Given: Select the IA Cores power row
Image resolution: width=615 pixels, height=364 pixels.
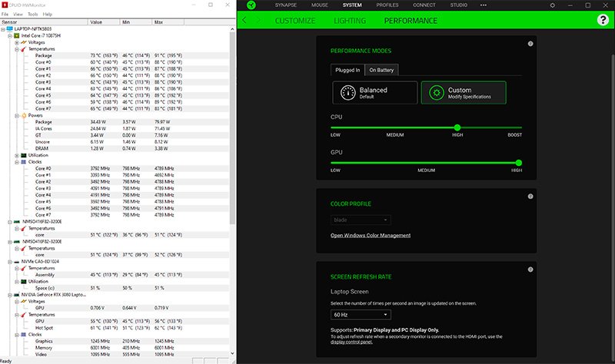Looking at the screenshot, I should pos(115,128).
